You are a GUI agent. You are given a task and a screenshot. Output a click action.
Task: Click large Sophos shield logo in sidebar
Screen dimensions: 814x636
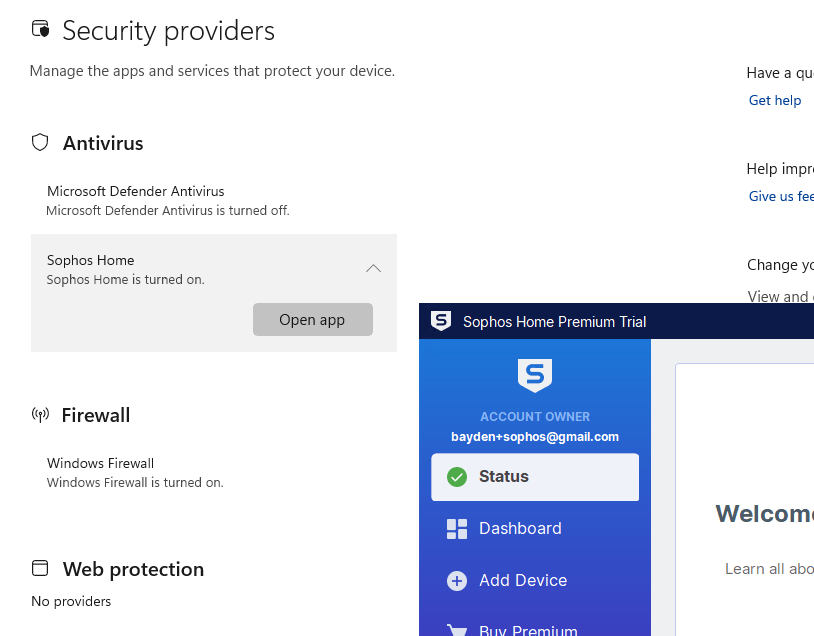[535, 375]
